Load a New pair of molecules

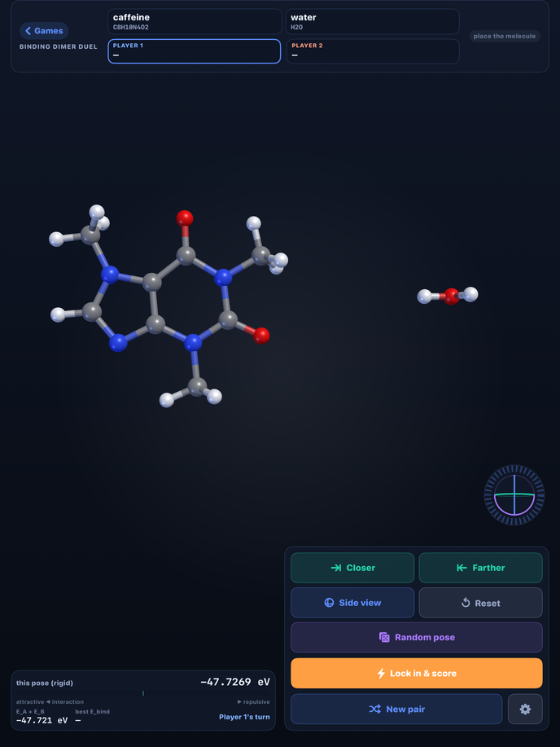click(x=396, y=709)
